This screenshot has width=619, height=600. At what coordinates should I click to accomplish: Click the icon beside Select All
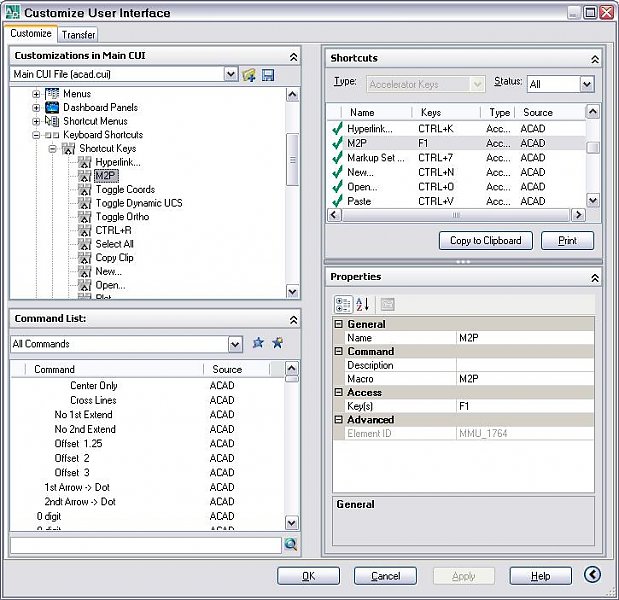84,244
